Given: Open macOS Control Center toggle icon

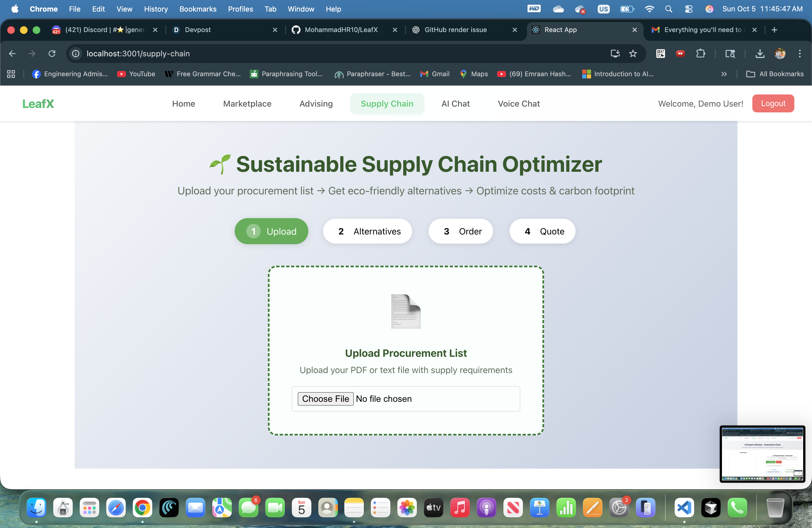Looking at the screenshot, I should [689, 9].
